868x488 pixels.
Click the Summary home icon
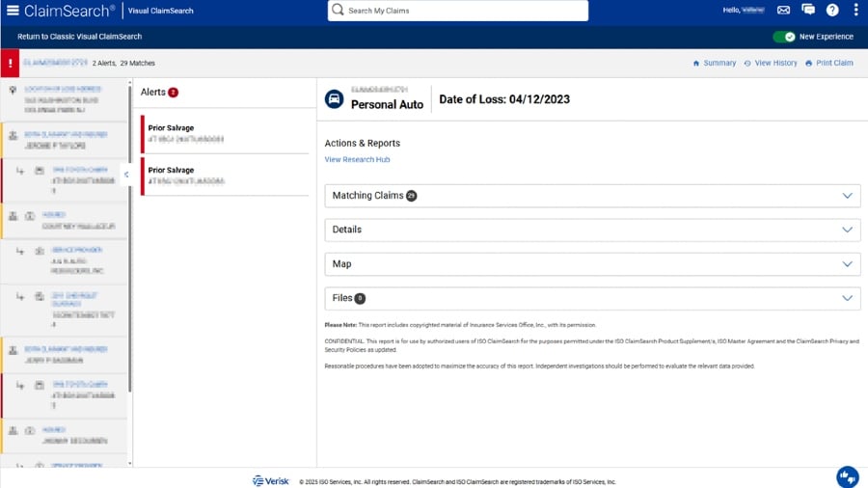(x=695, y=64)
